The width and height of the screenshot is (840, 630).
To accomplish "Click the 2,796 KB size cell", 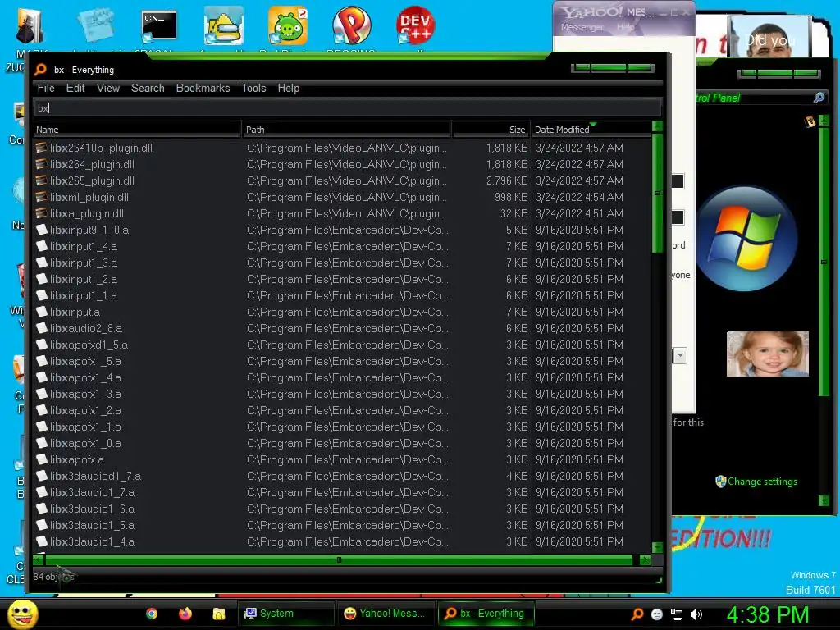I will pyautogui.click(x=507, y=180).
